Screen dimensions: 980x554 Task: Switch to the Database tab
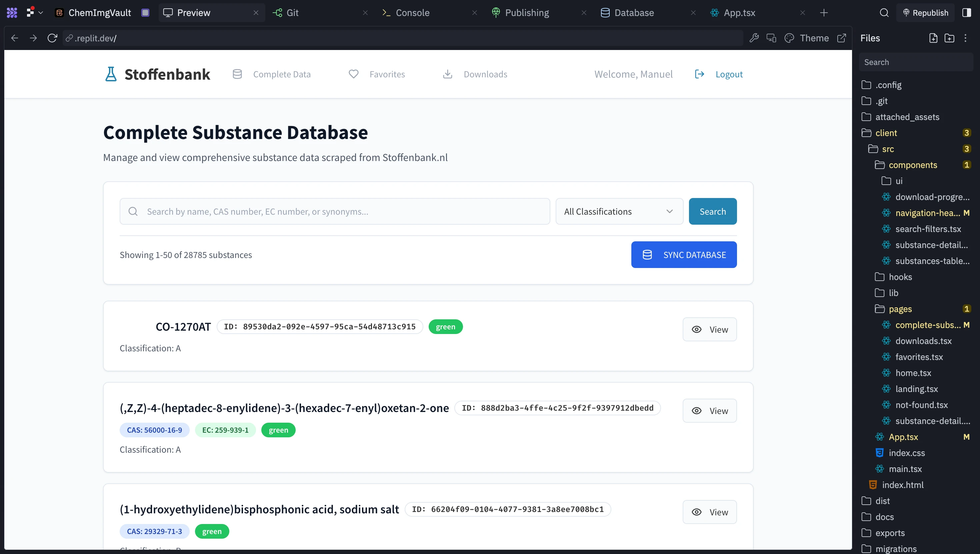tap(633, 13)
